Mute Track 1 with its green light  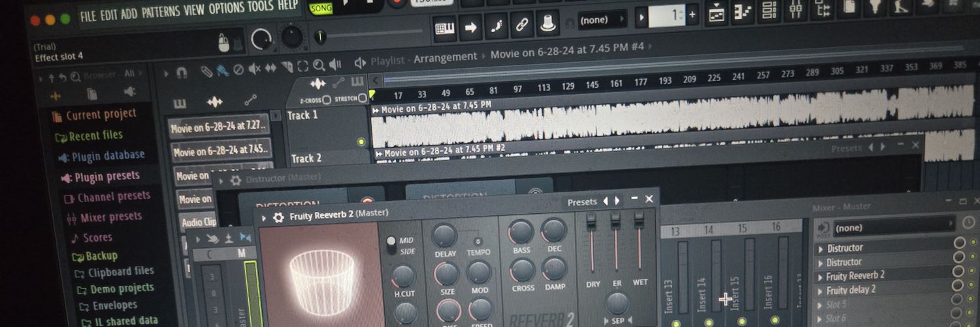pyautogui.click(x=361, y=142)
